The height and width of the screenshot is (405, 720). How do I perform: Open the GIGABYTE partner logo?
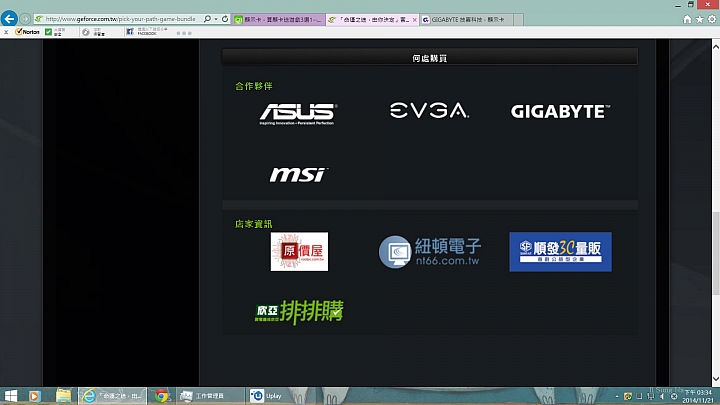coord(560,112)
